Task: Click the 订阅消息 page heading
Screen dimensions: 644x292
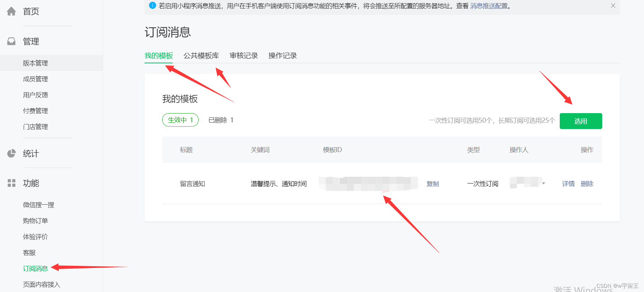Action: point(168,32)
